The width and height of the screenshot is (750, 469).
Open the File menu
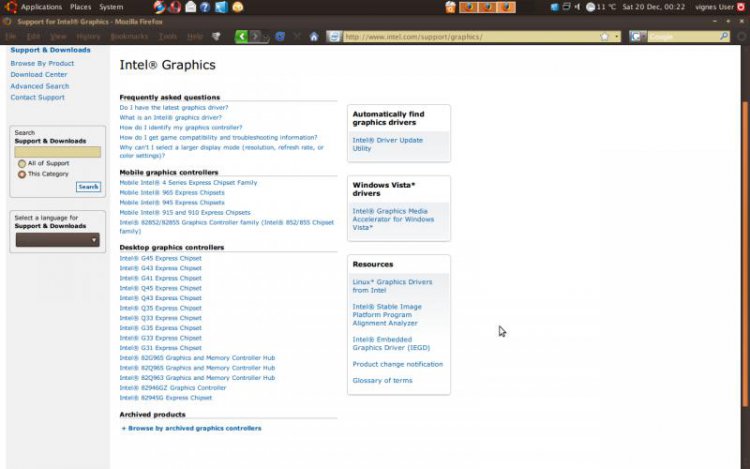tap(11, 36)
